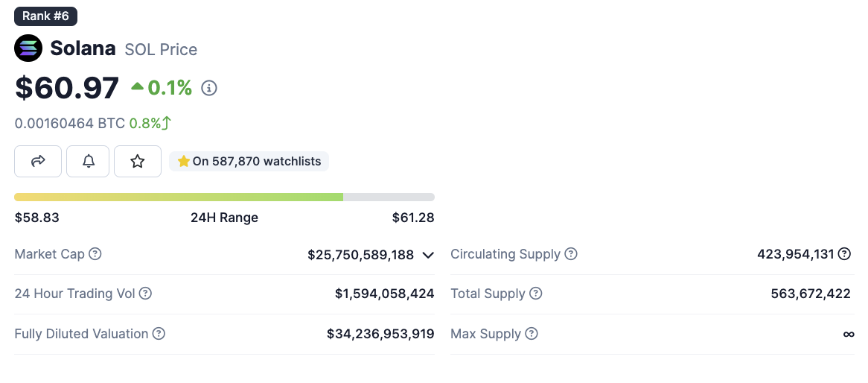
Task: Click the Max Supply help icon
Action: tap(532, 334)
